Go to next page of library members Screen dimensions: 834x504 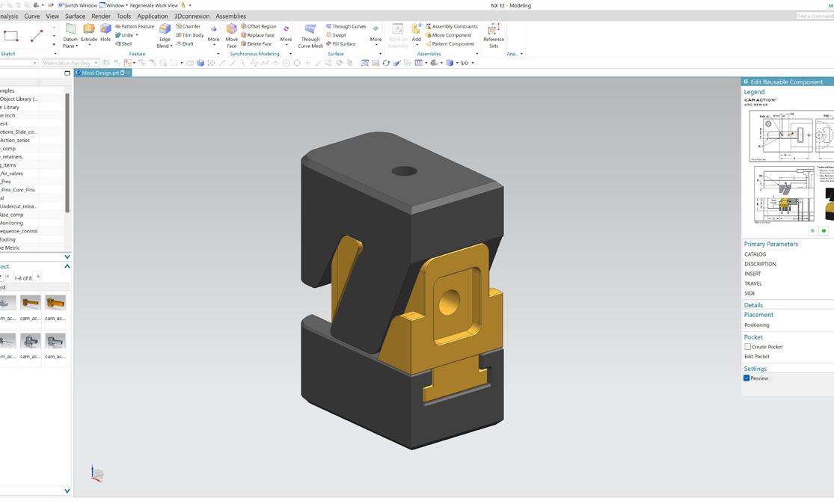tap(38, 277)
